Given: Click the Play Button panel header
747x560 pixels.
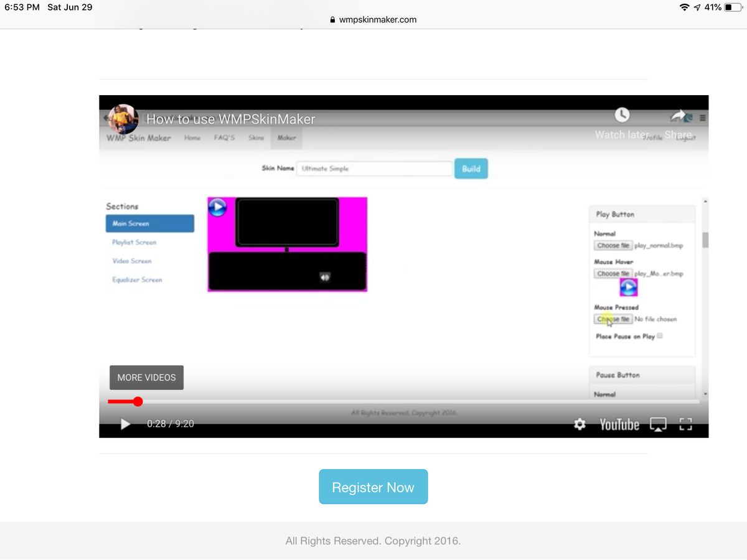Looking at the screenshot, I should coord(642,214).
